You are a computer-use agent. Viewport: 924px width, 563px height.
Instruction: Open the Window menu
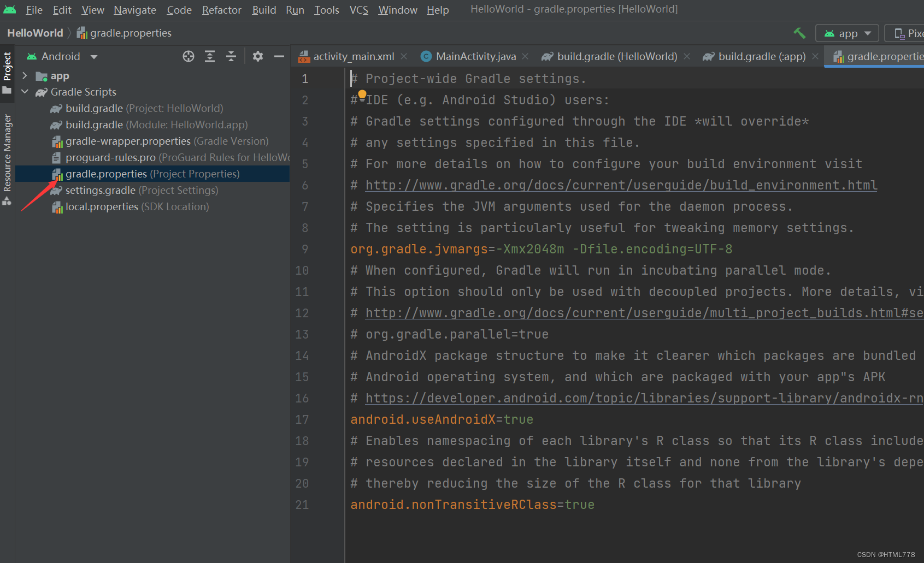click(x=398, y=10)
